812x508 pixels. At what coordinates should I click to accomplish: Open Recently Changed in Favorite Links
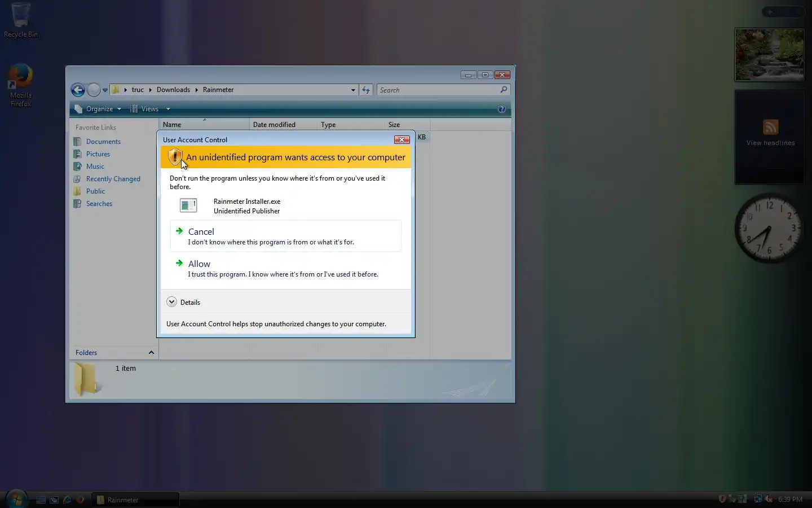pos(113,179)
